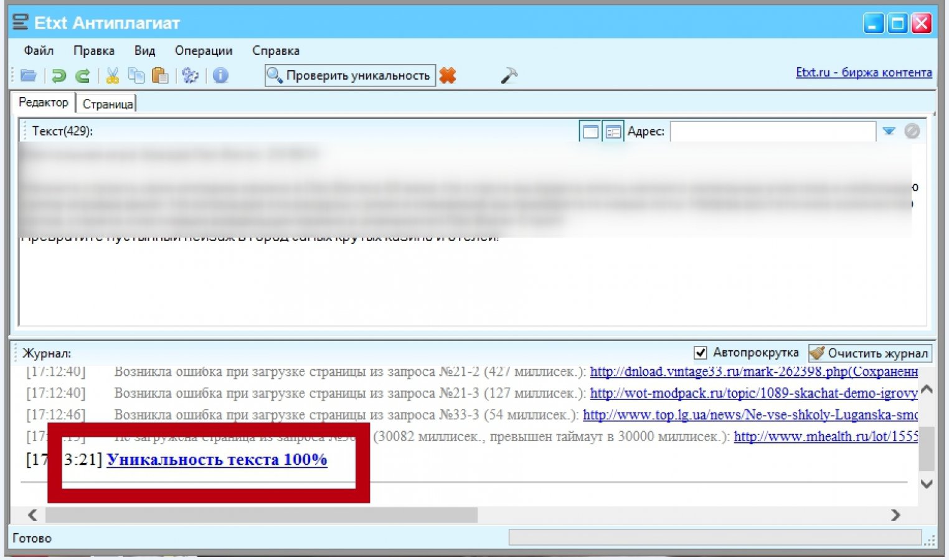Cut text with the scissors icon

(113, 76)
